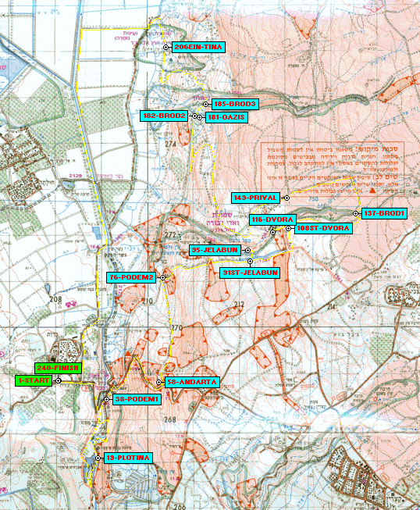Click the 76-PODEM2 waypoint marker icon
420x510 pixels.
[163, 278]
